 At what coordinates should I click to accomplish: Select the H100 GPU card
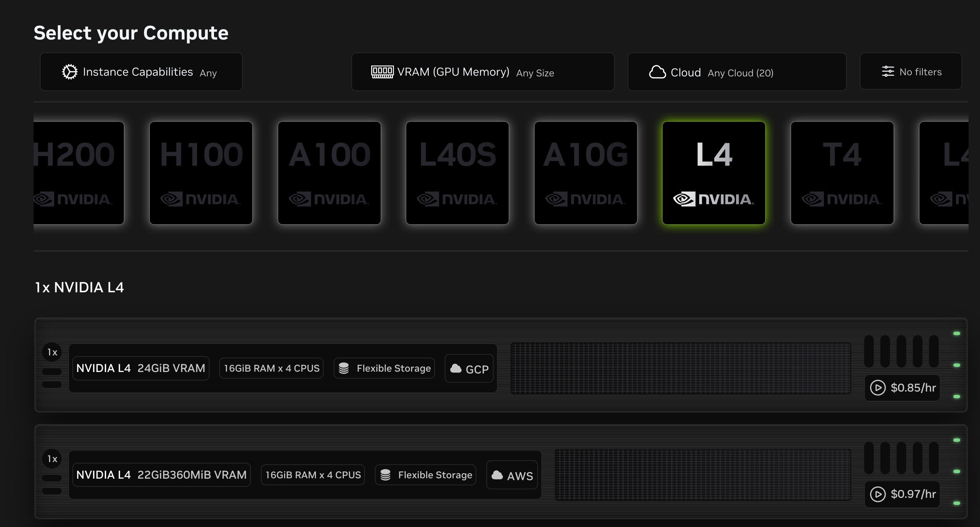tap(201, 173)
